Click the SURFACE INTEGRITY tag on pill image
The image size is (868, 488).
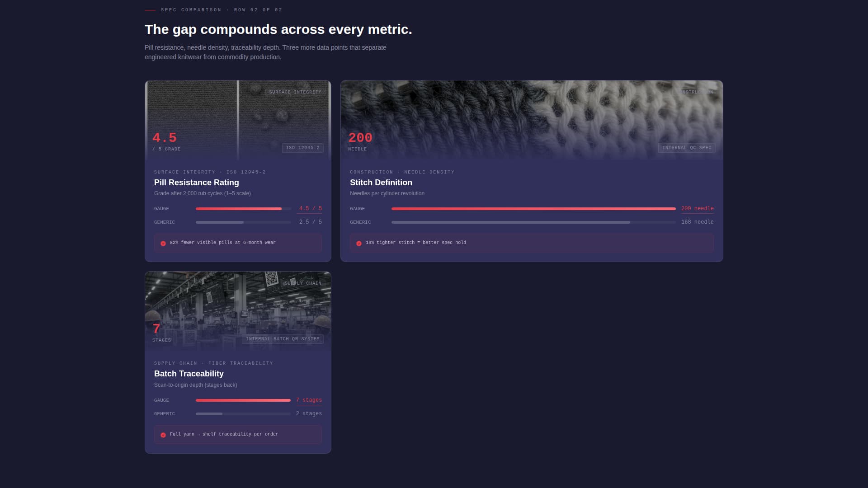295,92
